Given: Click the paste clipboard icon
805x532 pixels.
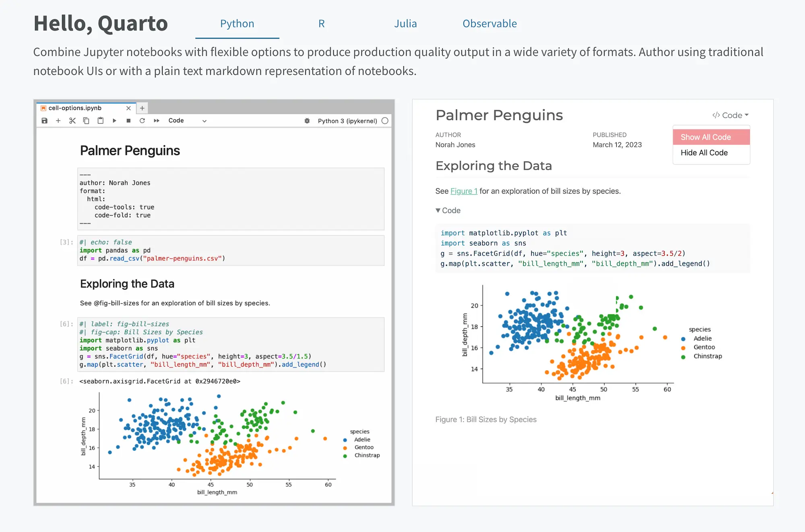Looking at the screenshot, I should click(101, 121).
